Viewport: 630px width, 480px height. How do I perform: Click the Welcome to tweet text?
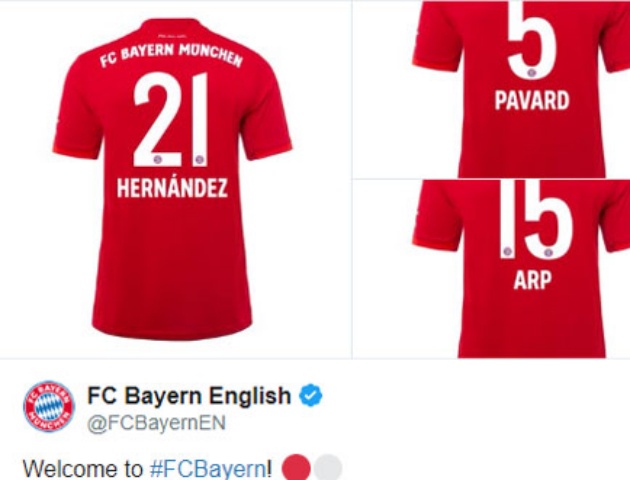[82, 469]
